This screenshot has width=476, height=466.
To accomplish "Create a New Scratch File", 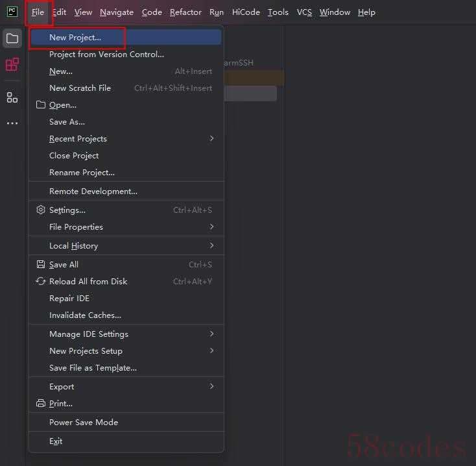I will click(x=126, y=88).
